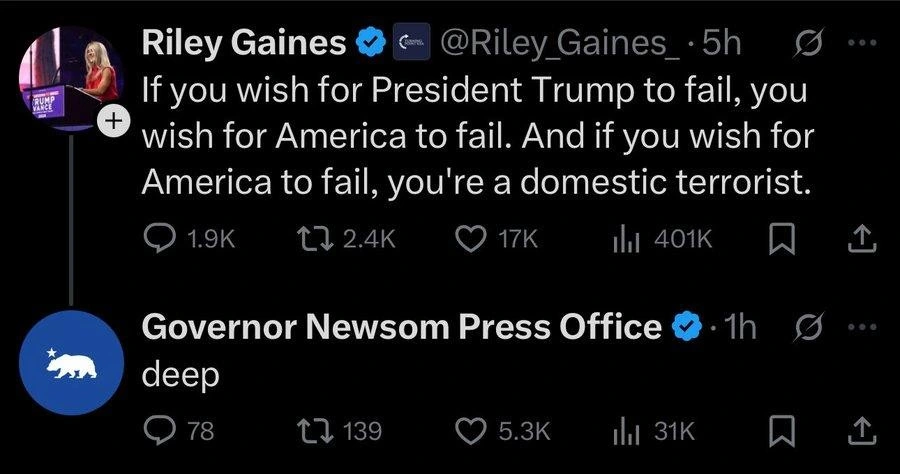Like the Governor Newsom Press Office reply
This screenshot has height=474, width=900.
pyautogui.click(x=470, y=431)
